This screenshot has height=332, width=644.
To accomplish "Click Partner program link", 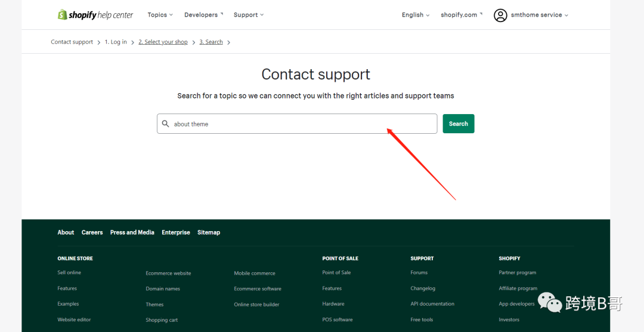I will coord(518,272).
